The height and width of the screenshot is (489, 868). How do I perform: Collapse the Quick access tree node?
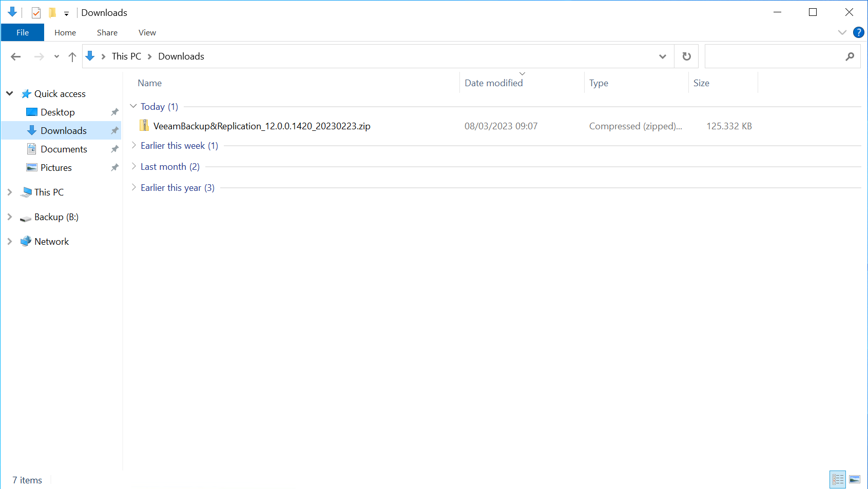pyautogui.click(x=10, y=93)
